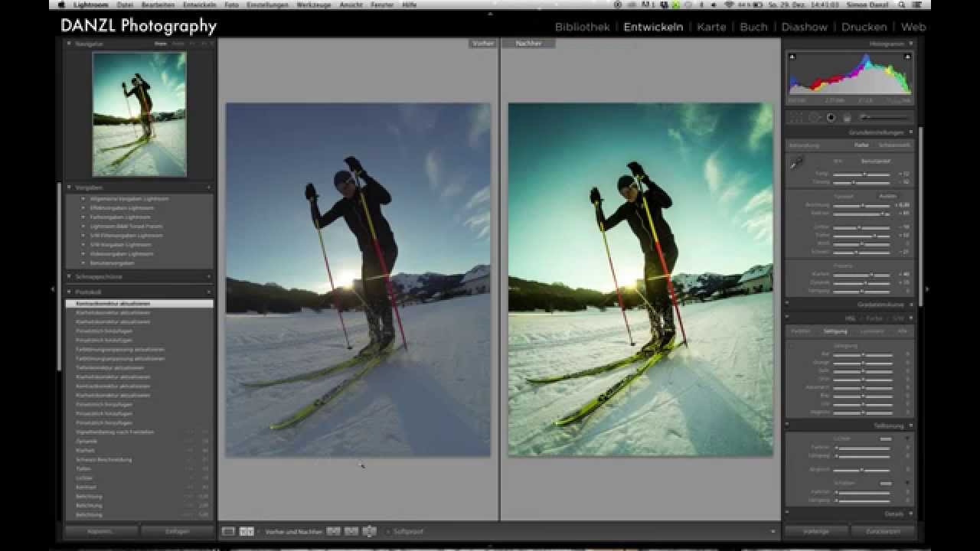Toggle highlight clipping indicator in histogram
This screenshot has width=980, height=551.
(x=908, y=57)
